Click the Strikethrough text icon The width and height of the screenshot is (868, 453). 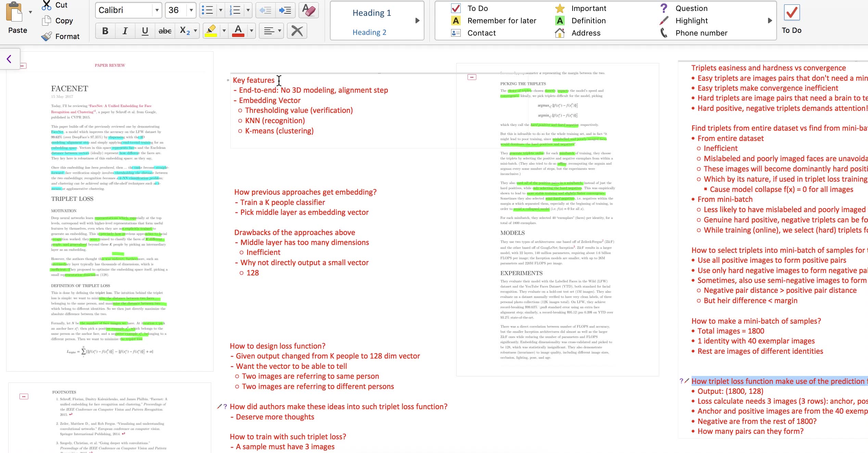[x=165, y=31]
